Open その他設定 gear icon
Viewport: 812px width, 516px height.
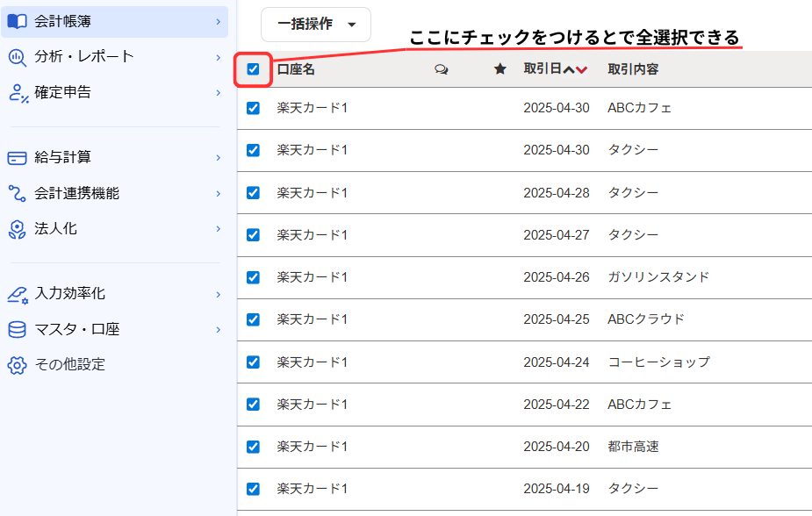point(17,365)
